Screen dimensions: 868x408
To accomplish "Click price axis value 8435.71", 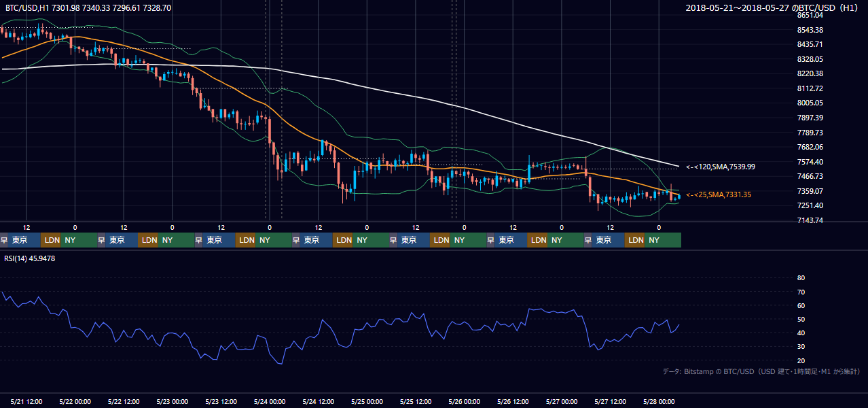I will [810, 44].
